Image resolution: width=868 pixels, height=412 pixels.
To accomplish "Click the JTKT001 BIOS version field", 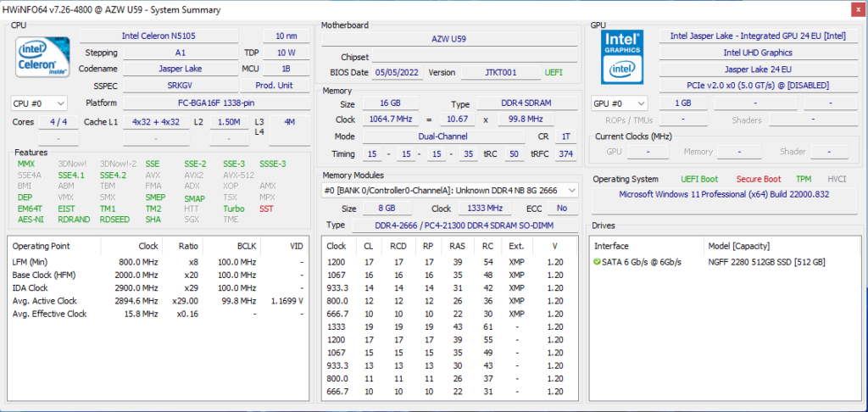I will [x=500, y=73].
